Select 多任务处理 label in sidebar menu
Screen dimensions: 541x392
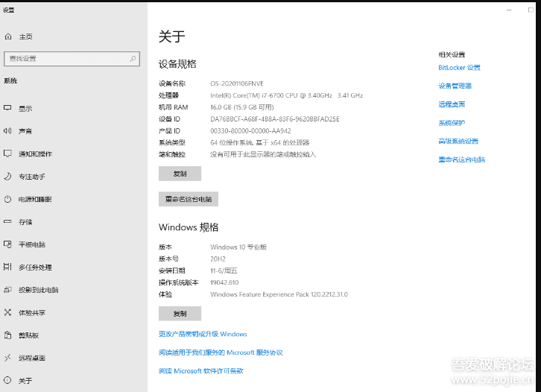(x=35, y=267)
